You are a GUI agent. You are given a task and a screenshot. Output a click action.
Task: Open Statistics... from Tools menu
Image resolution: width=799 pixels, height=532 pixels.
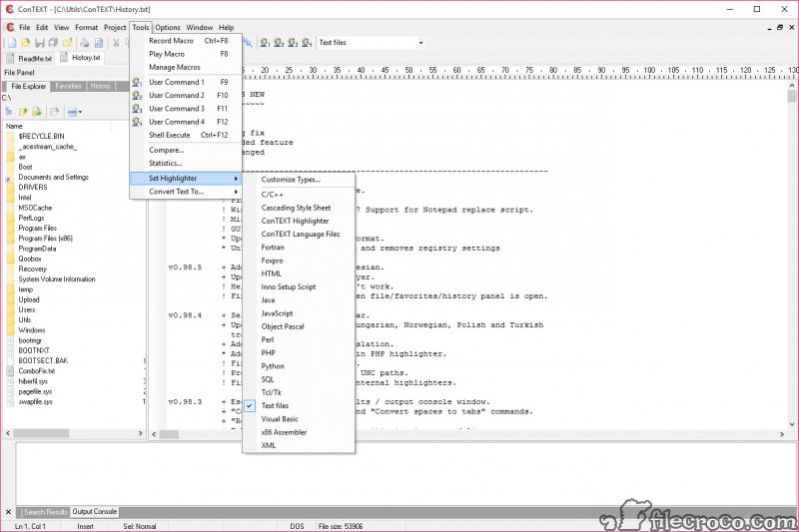(x=186, y=164)
